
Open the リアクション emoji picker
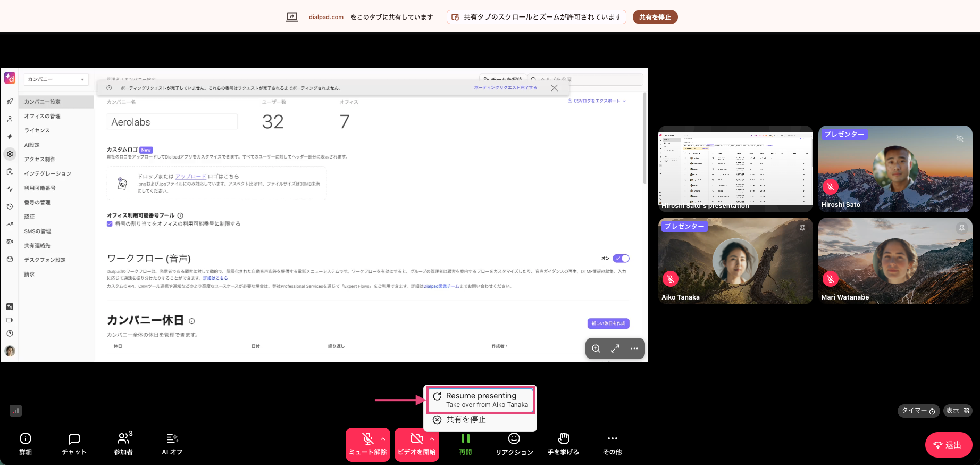point(514,444)
